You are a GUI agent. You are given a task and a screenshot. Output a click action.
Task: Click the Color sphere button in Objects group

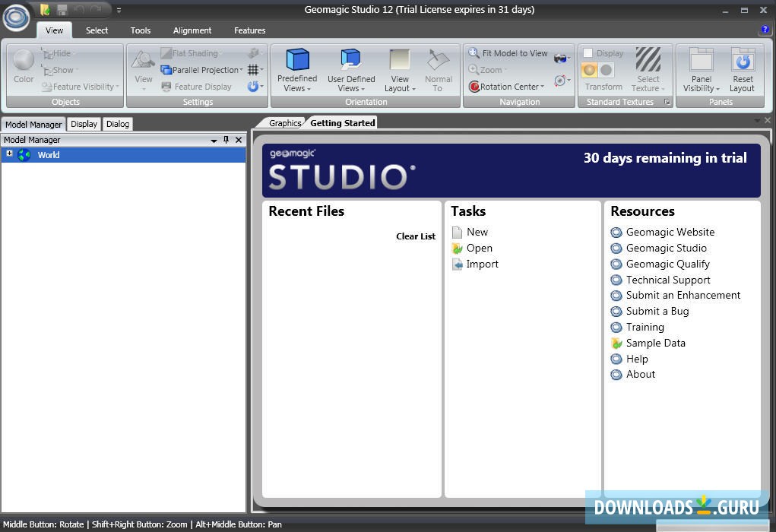(x=24, y=66)
